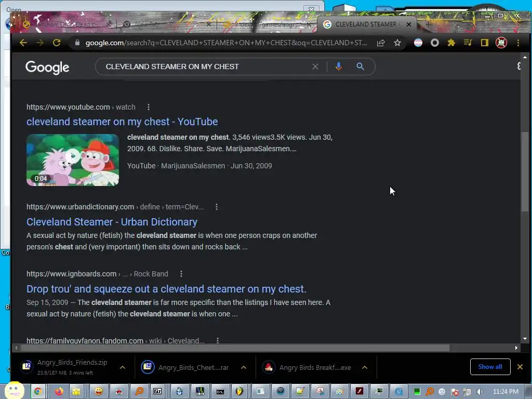This screenshot has width=532, height=399.
Task: Open the YouTube result title link
Action: coord(122,122)
